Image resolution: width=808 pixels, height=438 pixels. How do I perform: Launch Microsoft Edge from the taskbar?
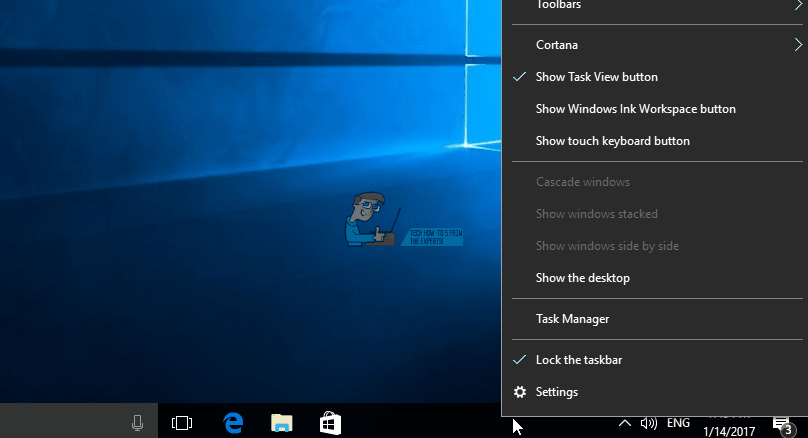point(233,423)
